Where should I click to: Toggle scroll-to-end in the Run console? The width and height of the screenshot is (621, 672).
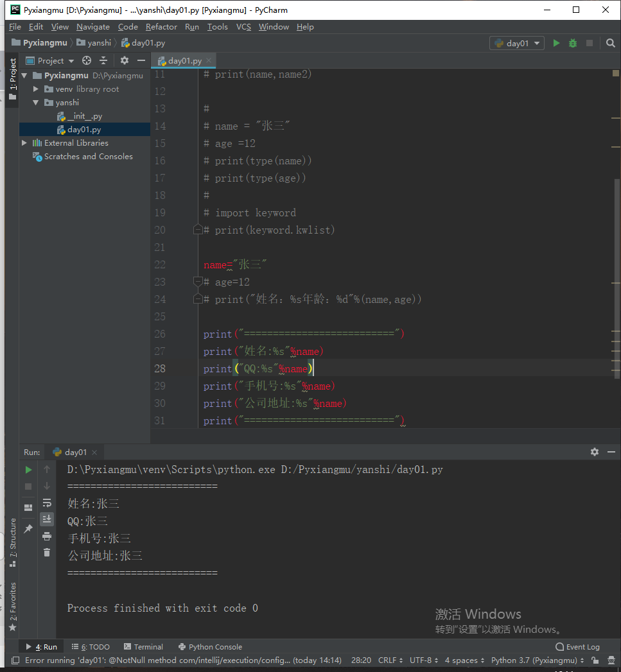[46, 519]
